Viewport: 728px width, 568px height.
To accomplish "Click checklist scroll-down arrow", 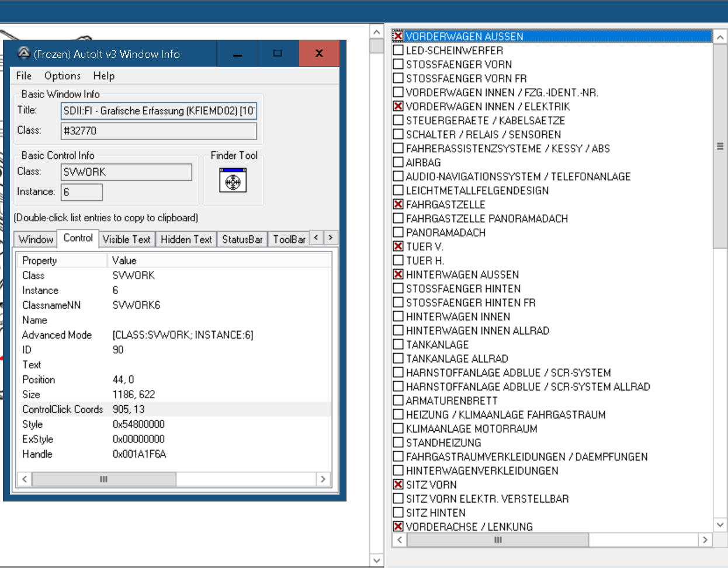I will coord(720,525).
